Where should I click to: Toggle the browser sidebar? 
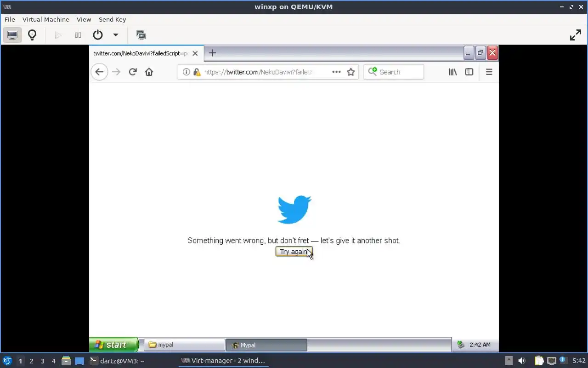[x=469, y=72]
